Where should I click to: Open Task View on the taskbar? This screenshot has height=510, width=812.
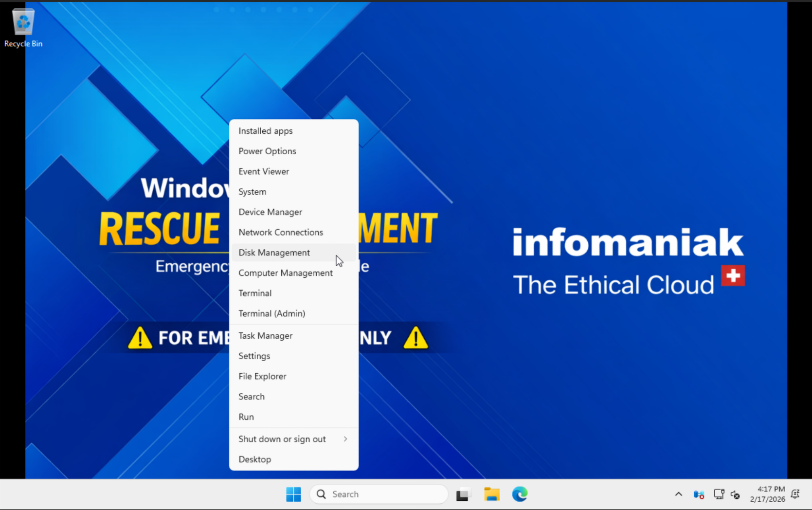click(463, 494)
